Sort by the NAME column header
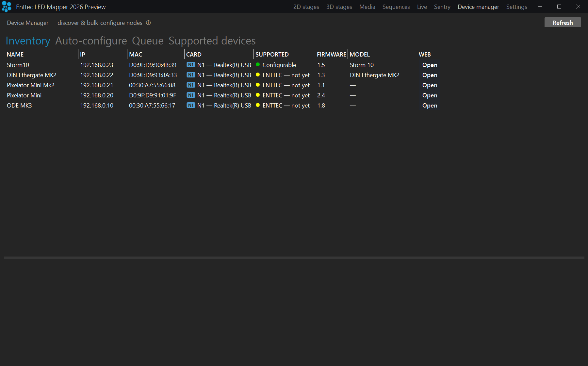Image resolution: width=588 pixels, height=366 pixels. point(41,55)
